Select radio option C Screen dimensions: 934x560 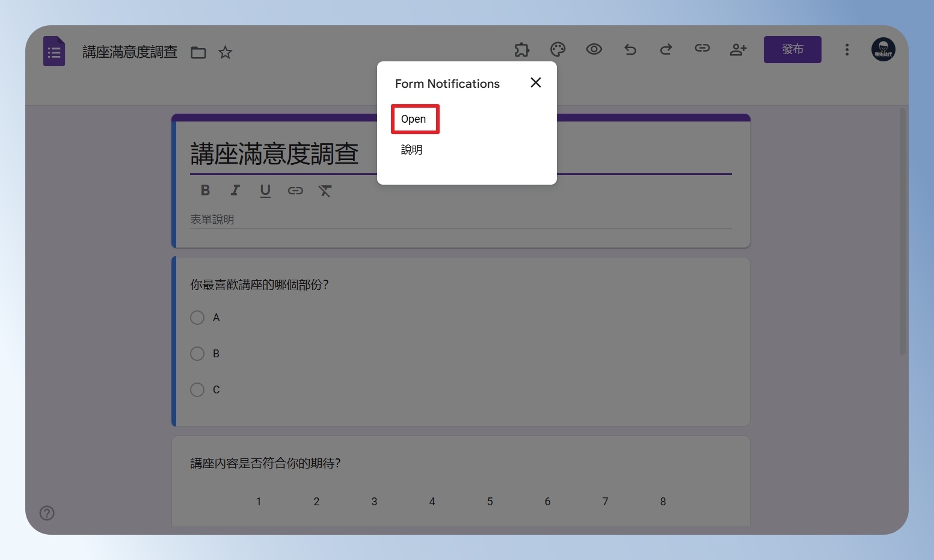pos(197,390)
